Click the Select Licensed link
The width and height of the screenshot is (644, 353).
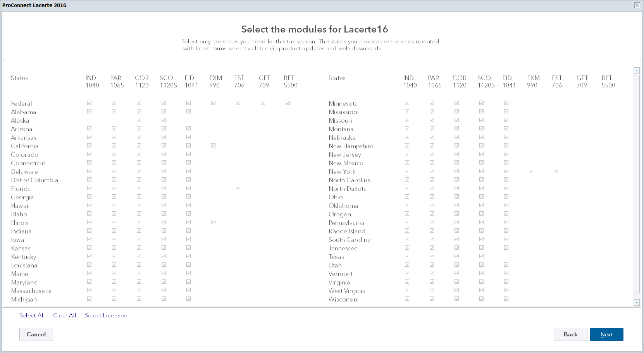coord(106,315)
